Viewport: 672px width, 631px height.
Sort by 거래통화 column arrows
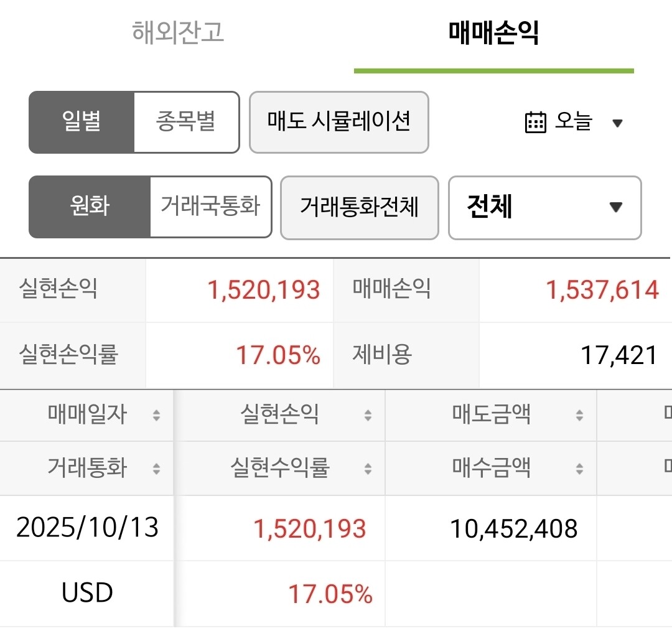coord(156,469)
